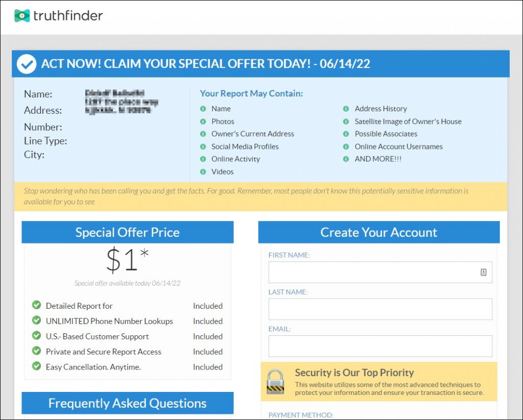
Task: Click green bullet beside Online Account Usernames
Action: [346, 146]
